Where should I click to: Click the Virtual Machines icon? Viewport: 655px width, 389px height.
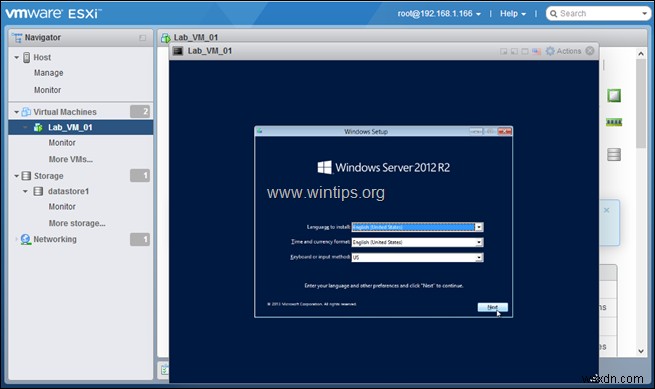point(26,112)
